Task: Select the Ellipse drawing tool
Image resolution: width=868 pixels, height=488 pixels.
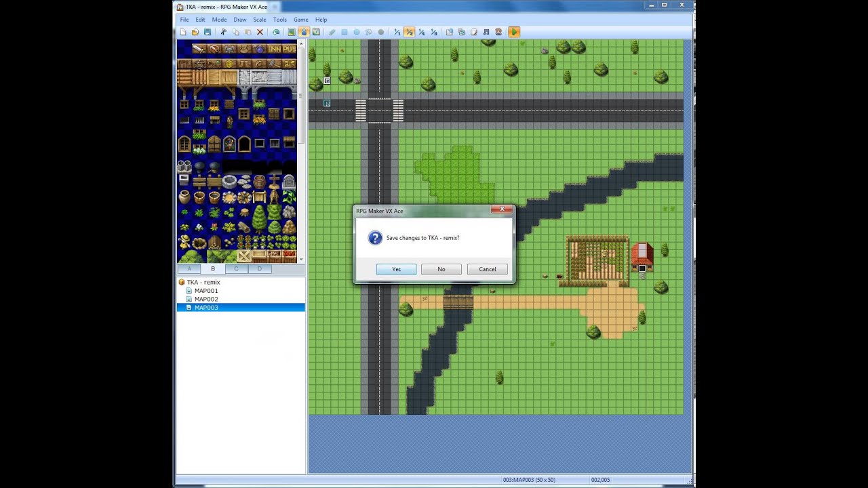Action: point(357,32)
